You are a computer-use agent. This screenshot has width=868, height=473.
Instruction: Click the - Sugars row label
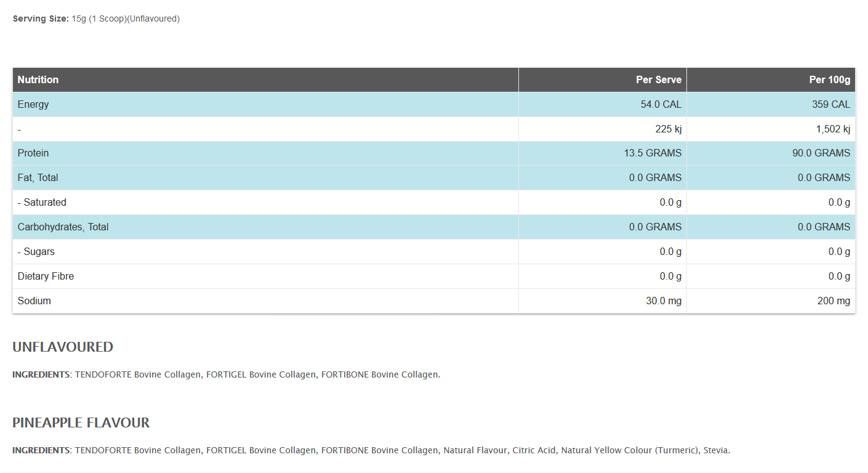[x=36, y=251]
